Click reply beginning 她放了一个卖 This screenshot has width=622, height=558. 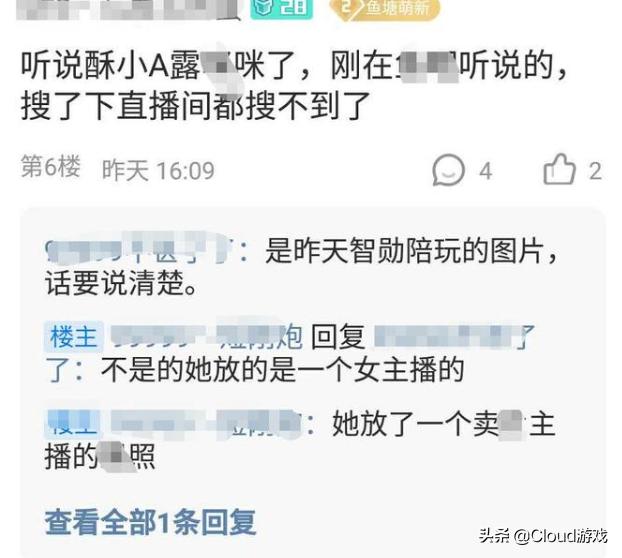pyautogui.click(x=300, y=440)
